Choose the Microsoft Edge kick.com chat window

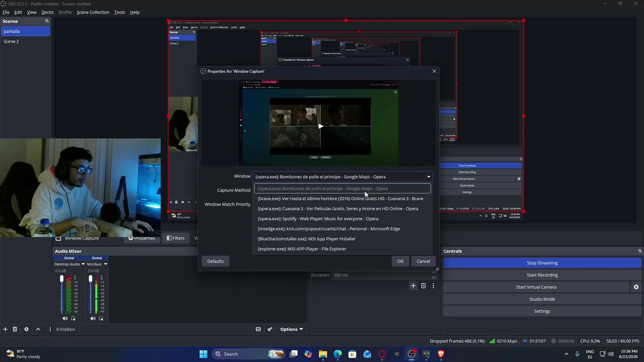(342, 229)
